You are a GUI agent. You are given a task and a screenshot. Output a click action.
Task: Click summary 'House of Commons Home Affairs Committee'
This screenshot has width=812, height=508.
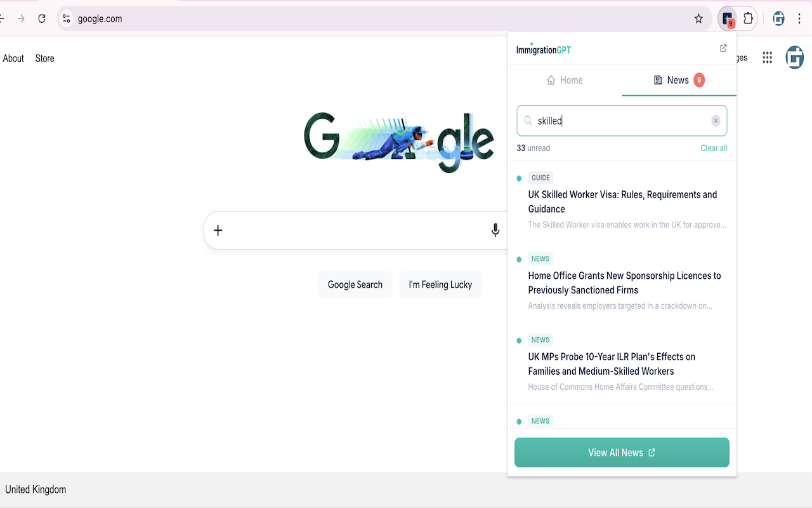[621, 387]
